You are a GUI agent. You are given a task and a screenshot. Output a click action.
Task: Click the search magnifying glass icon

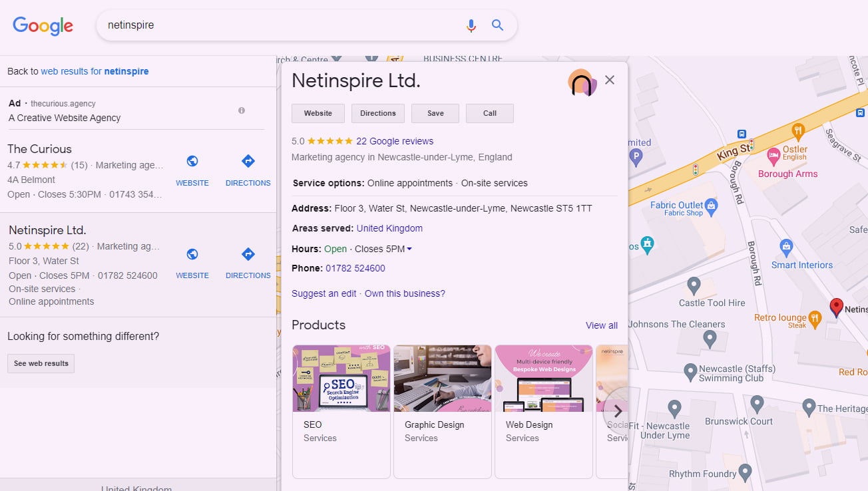pos(497,25)
